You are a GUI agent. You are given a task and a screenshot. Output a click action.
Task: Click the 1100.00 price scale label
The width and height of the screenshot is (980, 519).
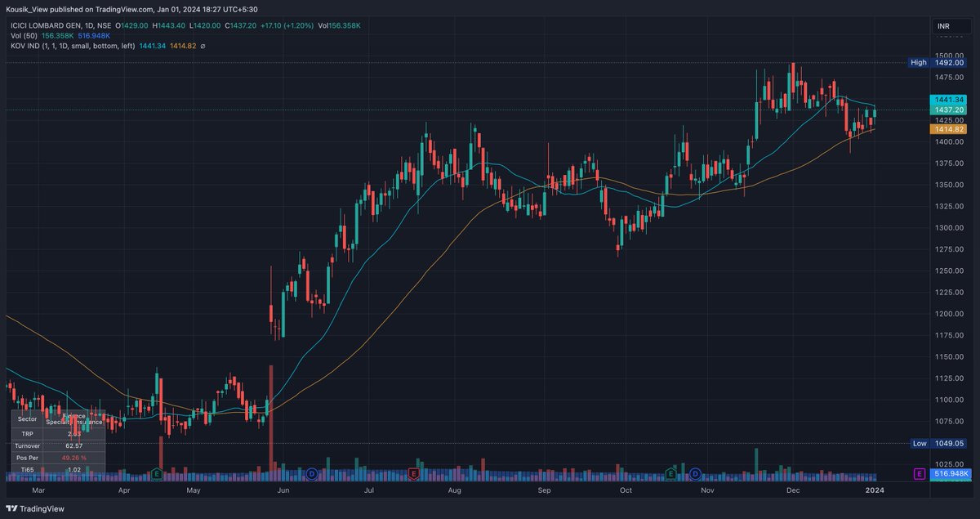click(947, 400)
